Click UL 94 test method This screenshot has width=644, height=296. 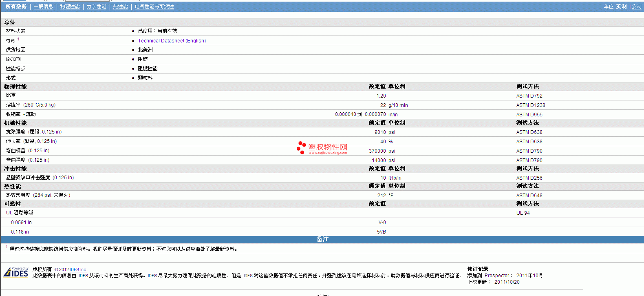(x=523, y=213)
